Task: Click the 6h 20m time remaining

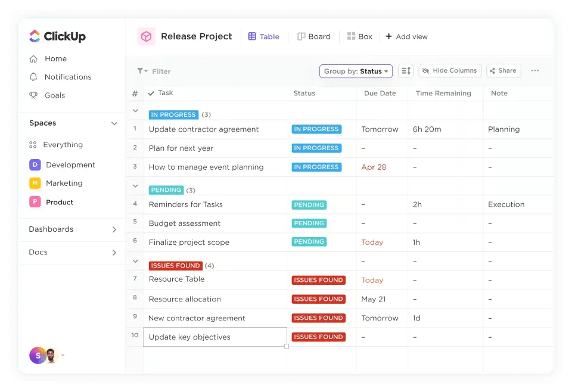Action: pos(427,129)
